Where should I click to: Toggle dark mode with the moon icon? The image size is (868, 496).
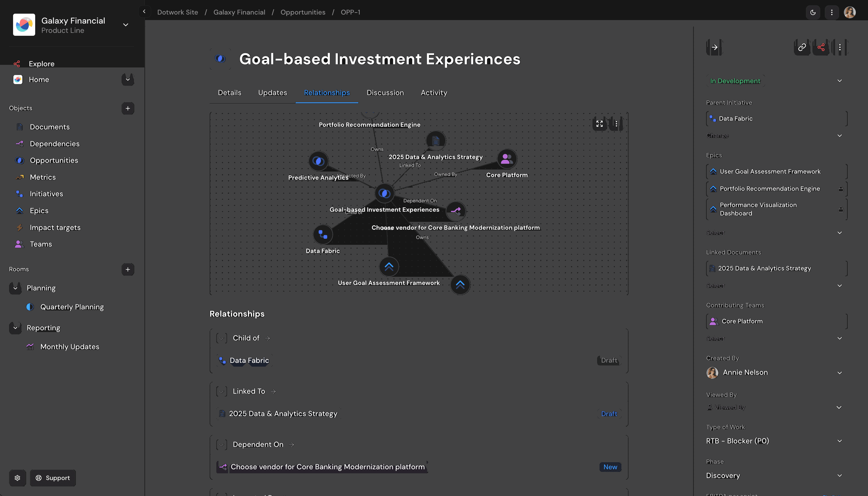(x=813, y=12)
